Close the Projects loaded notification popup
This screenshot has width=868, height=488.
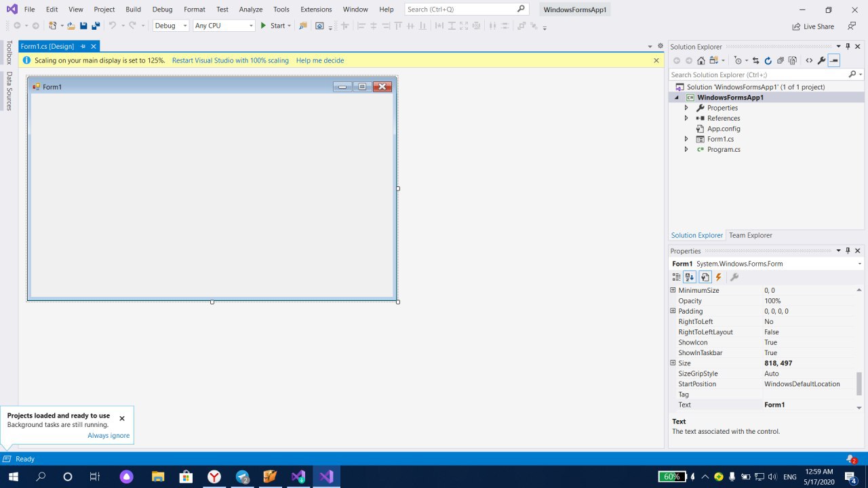(x=122, y=418)
